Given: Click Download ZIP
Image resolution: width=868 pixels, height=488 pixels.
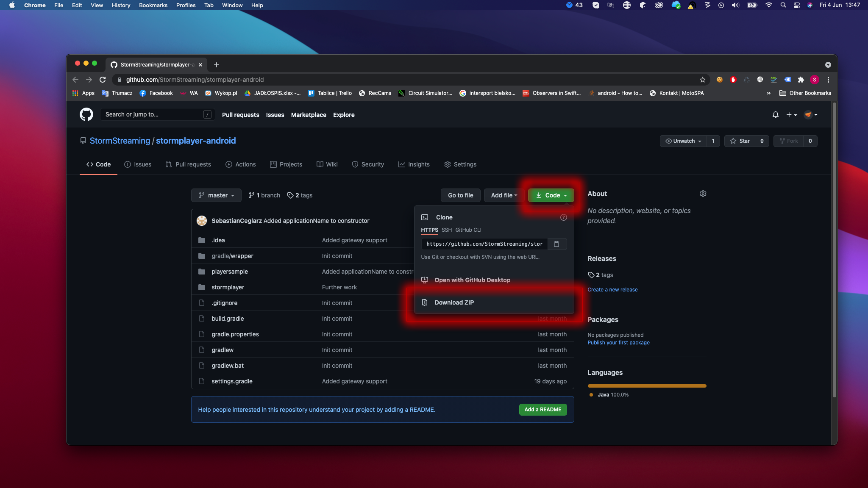Looking at the screenshot, I should pyautogui.click(x=494, y=302).
